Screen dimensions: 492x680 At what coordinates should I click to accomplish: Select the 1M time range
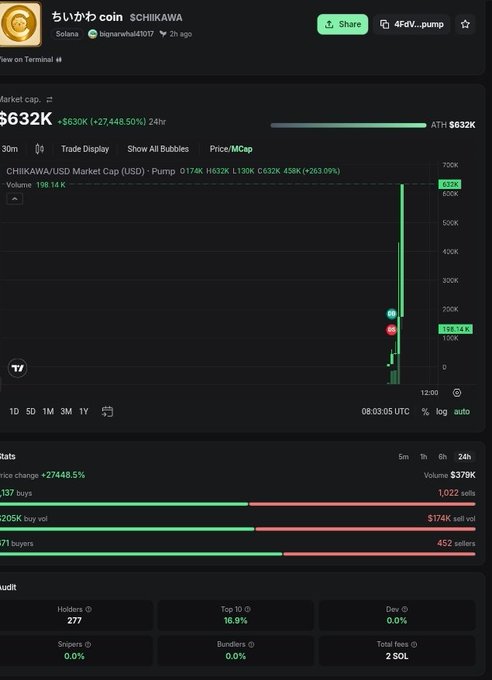coord(48,412)
